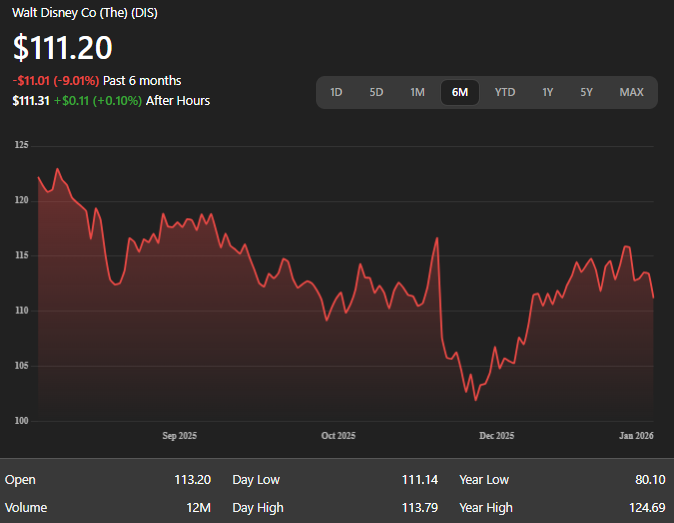Select the 5D time range tab

[x=376, y=92]
